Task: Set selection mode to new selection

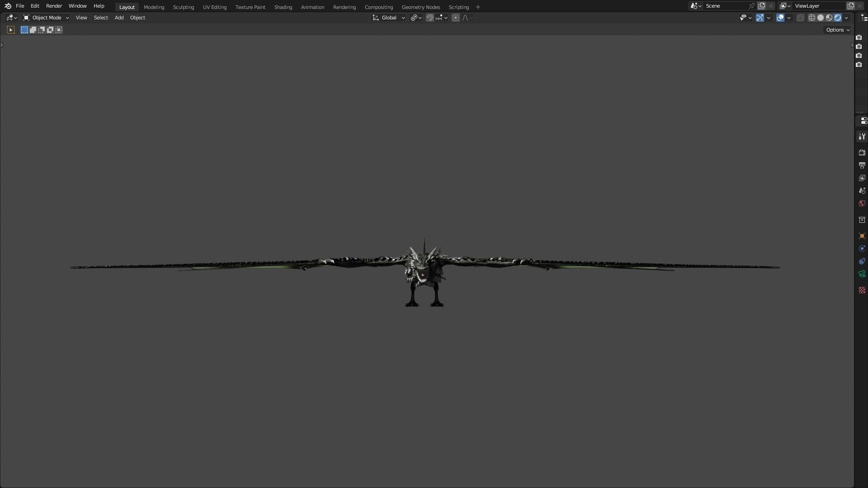Action: 24,30
